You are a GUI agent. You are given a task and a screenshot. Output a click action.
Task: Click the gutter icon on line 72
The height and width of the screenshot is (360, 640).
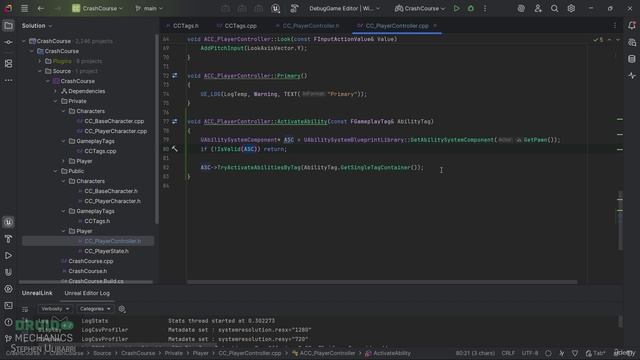175,76
